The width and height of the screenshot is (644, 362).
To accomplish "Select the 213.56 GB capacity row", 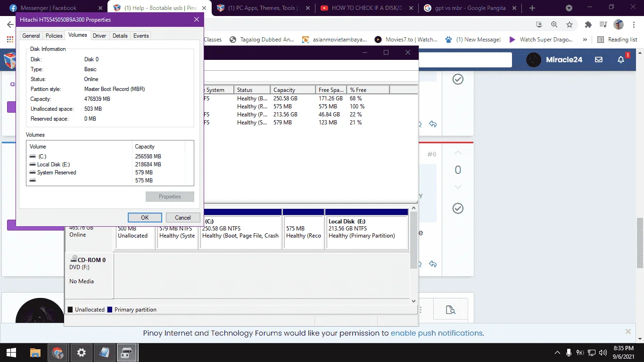I will (x=311, y=115).
